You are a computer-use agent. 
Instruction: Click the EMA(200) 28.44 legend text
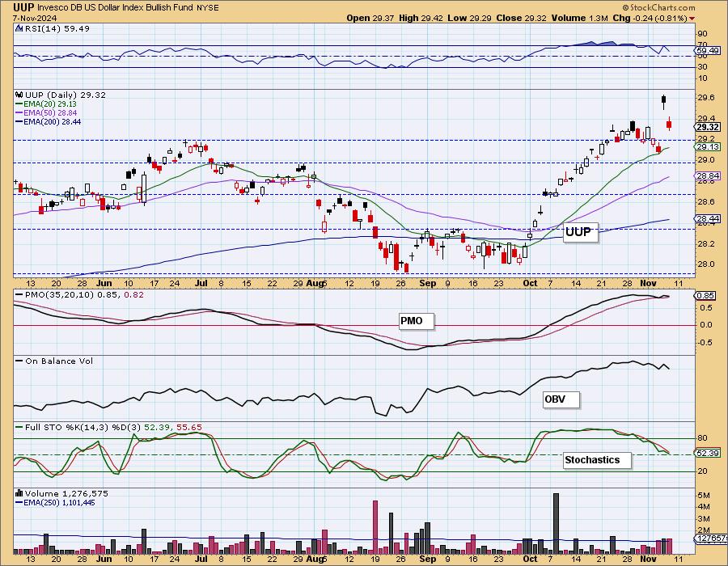53,121
